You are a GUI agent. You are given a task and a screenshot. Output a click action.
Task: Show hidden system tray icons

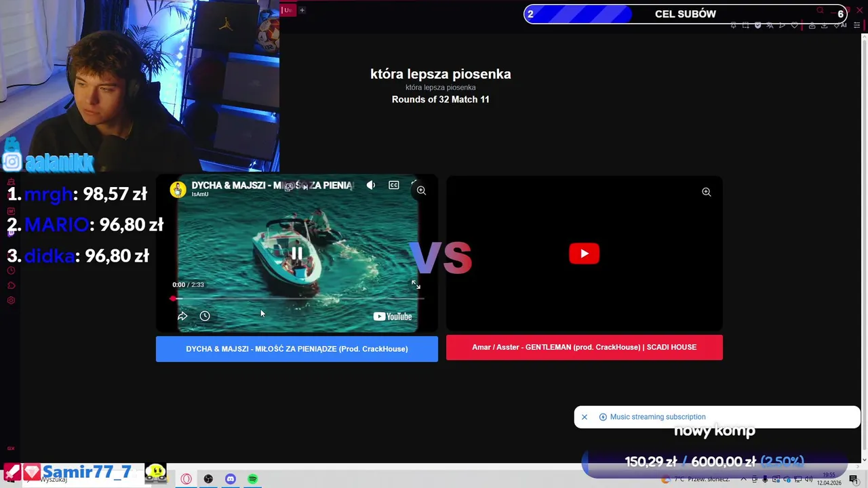tap(743, 479)
